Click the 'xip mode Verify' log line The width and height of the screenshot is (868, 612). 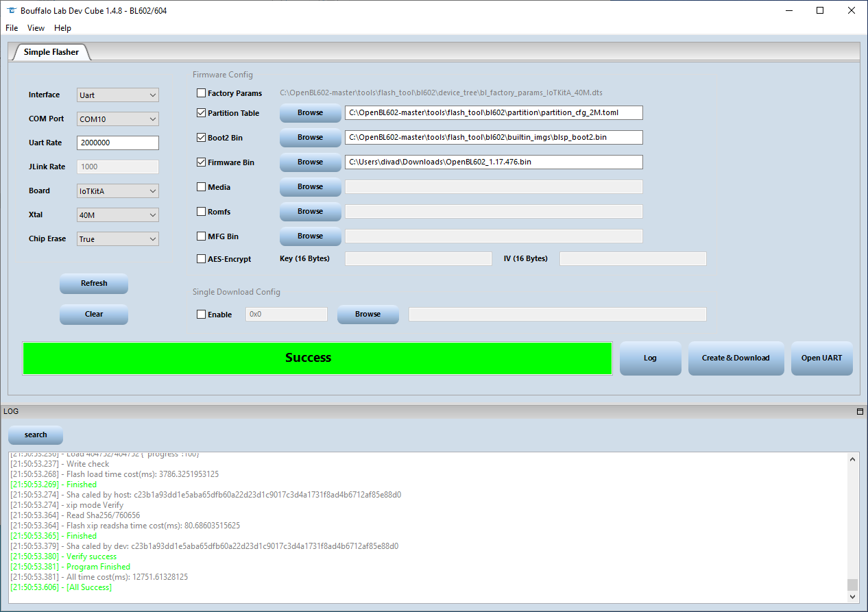[67, 505]
